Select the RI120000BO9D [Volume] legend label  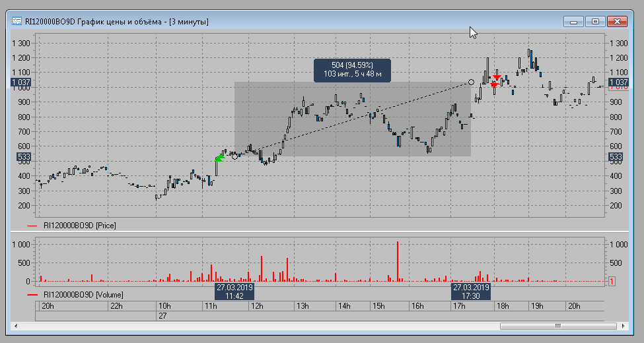click(x=83, y=294)
